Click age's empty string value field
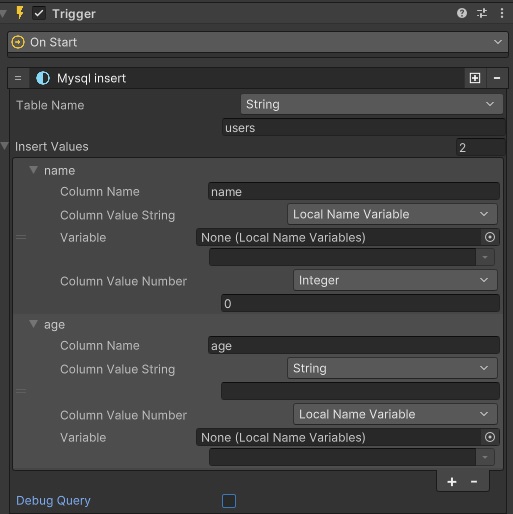The image size is (513, 514). point(360,391)
